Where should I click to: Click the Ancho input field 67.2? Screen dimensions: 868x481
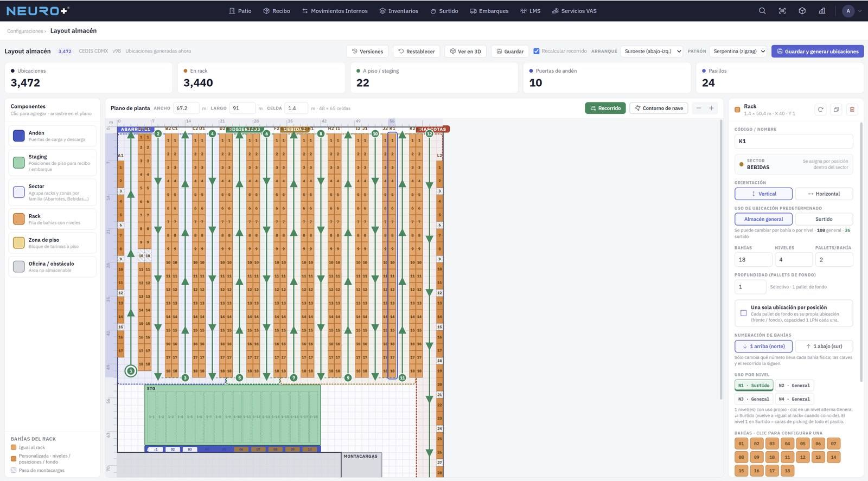tap(186, 108)
